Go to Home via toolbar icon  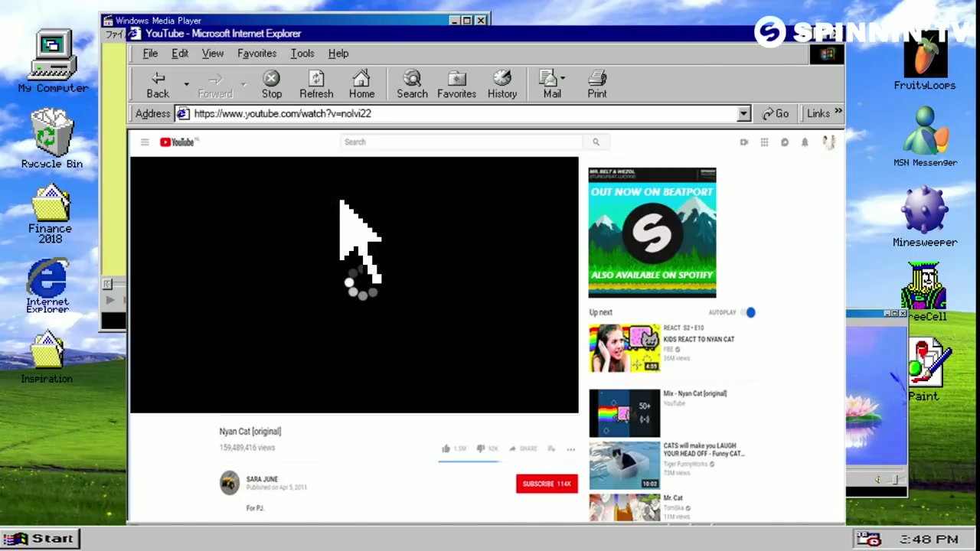tap(361, 84)
